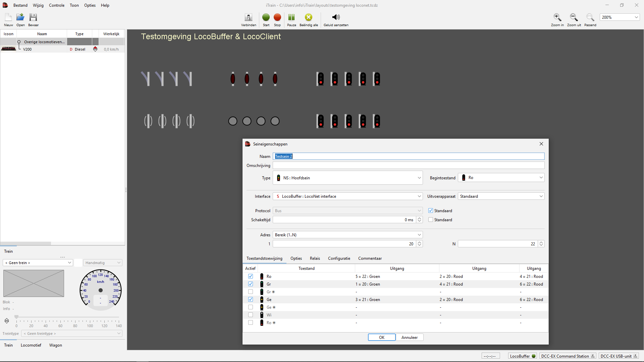Click Beëindig alle icon
The image size is (644, 362).
click(x=309, y=17)
